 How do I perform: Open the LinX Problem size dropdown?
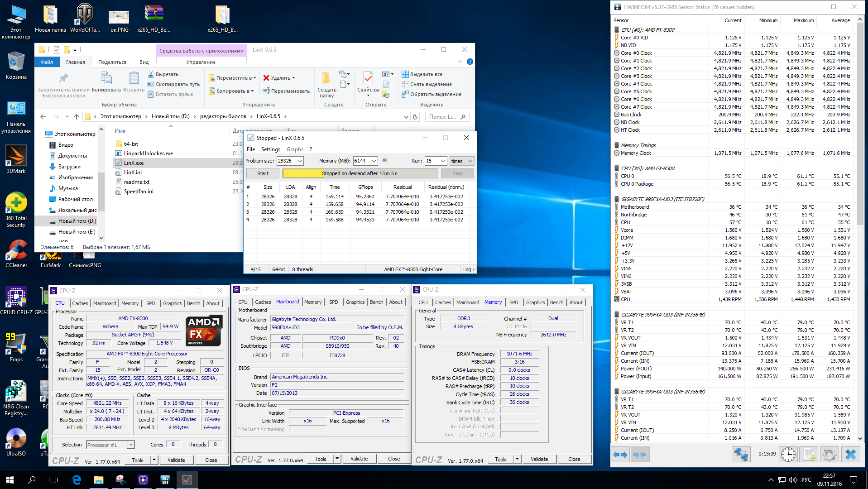[x=300, y=161]
